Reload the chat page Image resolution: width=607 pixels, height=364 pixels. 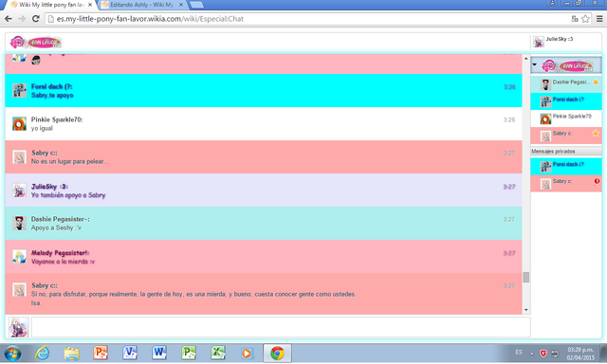pyautogui.click(x=36, y=19)
